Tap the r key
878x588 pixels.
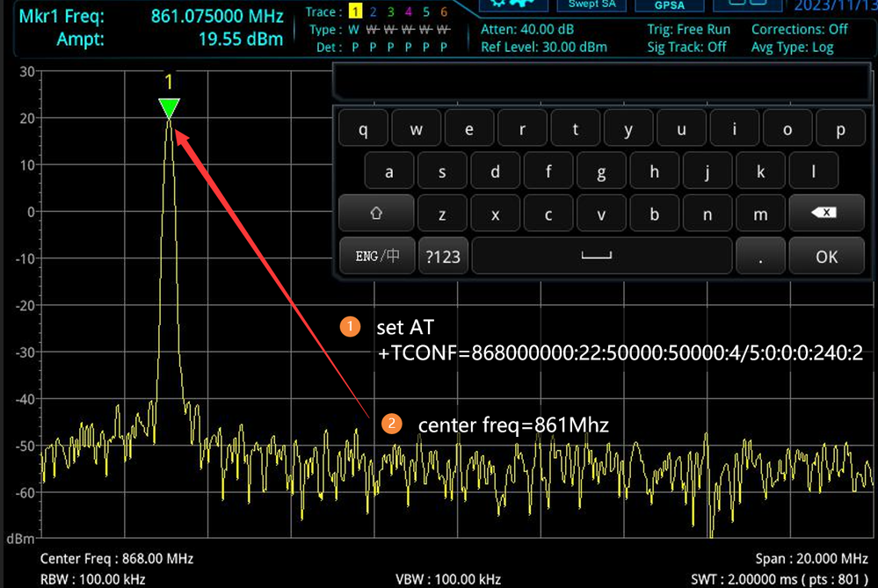[522, 128]
